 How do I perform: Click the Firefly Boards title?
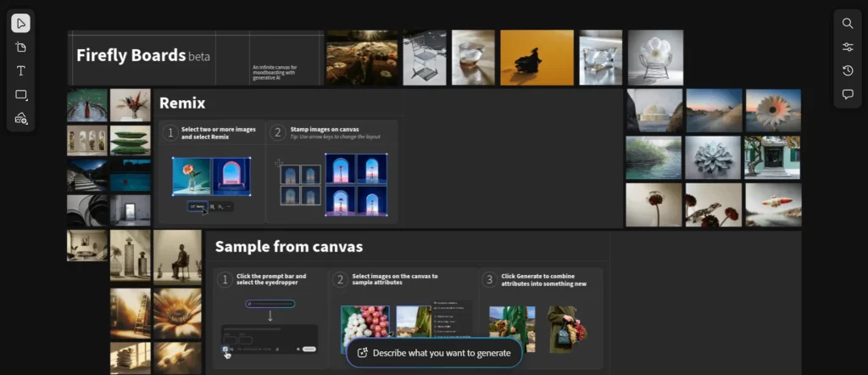[131, 56]
